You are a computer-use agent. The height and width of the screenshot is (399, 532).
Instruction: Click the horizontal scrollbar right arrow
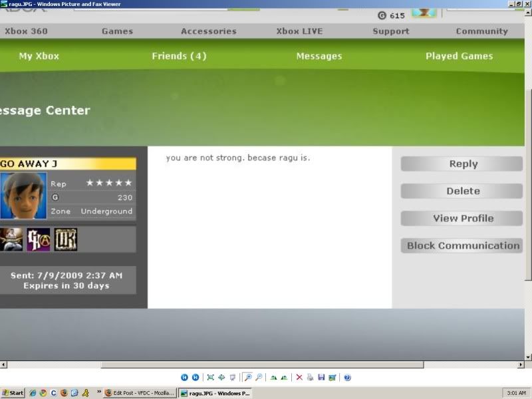(x=521, y=364)
